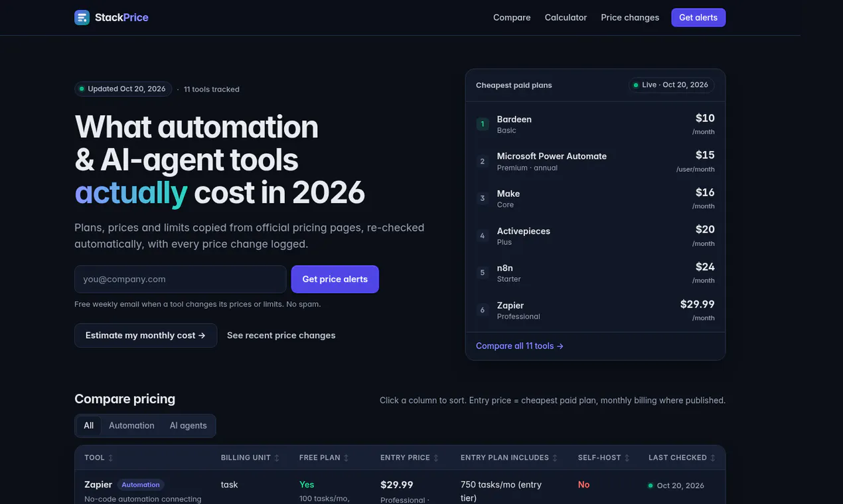Image resolution: width=843 pixels, height=504 pixels.
Task: Click the Get alerts button in header
Action: 698,17
